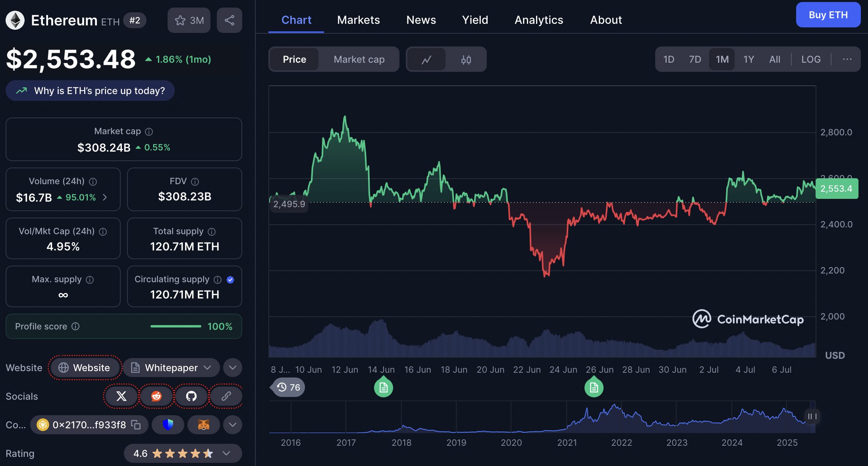This screenshot has height=466, width=868.
Task: Click the #2 rank badge
Action: pos(135,20)
